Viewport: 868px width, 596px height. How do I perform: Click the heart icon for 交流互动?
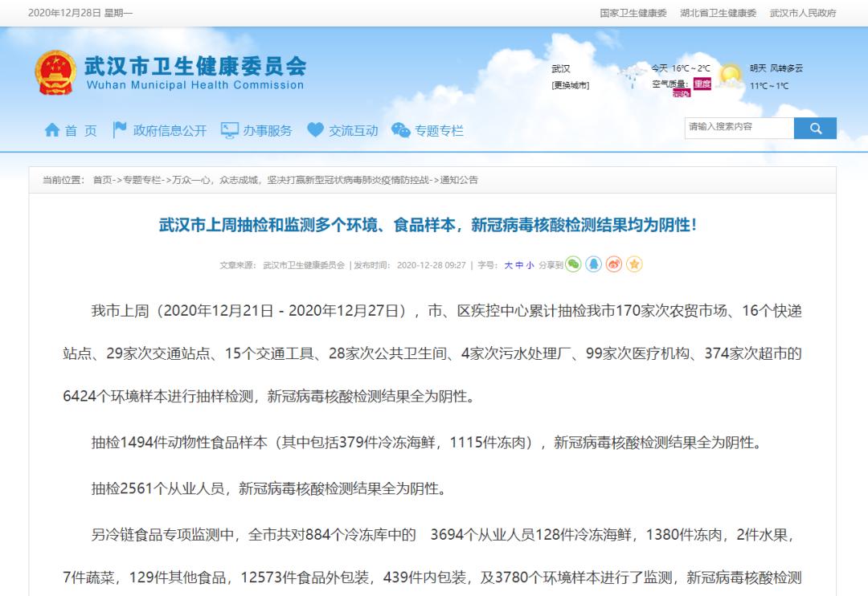pos(315,129)
